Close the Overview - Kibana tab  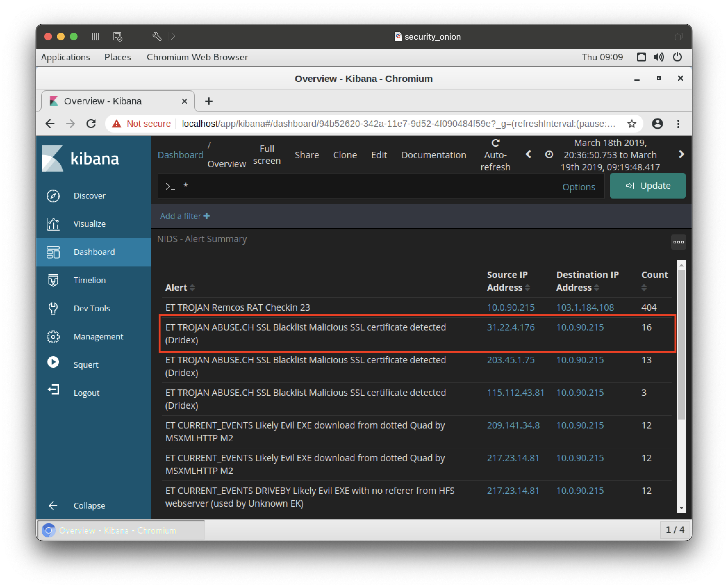tap(184, 101)
